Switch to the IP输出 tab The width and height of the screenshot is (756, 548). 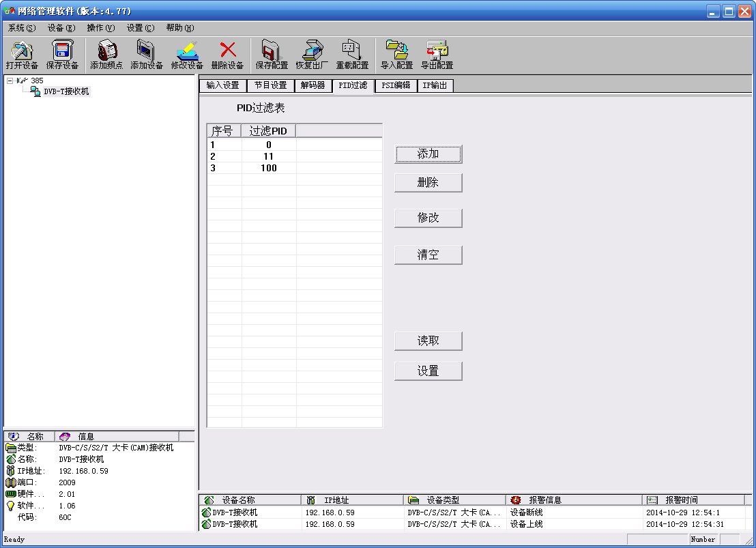coord(435,85)
